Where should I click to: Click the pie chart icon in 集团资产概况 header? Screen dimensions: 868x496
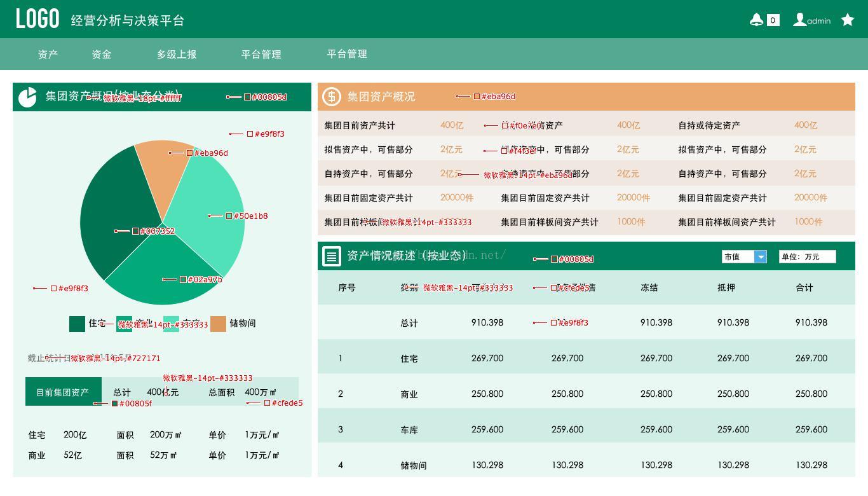tap(27, 97)
